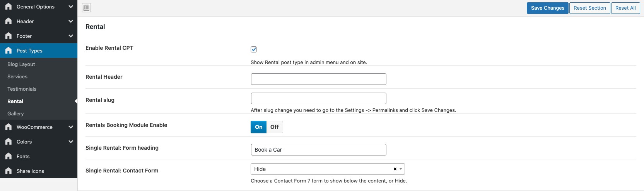Click the home icon next to Footer
This screenshot has width=644, height=191.
tap(9, 36)
